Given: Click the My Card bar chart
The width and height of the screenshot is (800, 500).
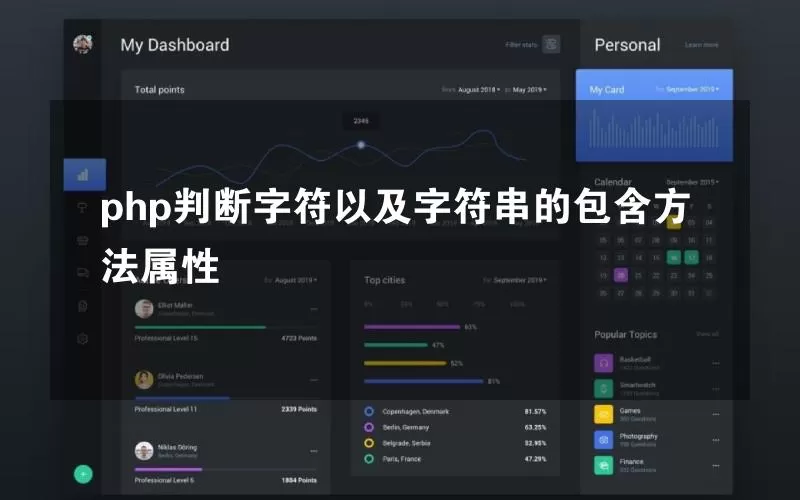Looking at the screenshot, I should pos(654,128).
